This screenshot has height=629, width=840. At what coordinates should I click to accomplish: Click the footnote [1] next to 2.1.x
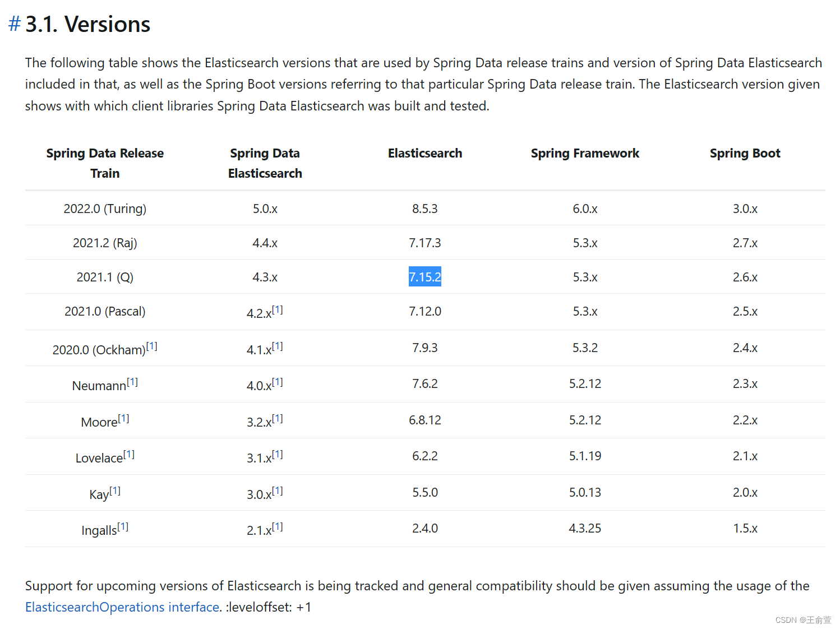click(x=278, y=526)
